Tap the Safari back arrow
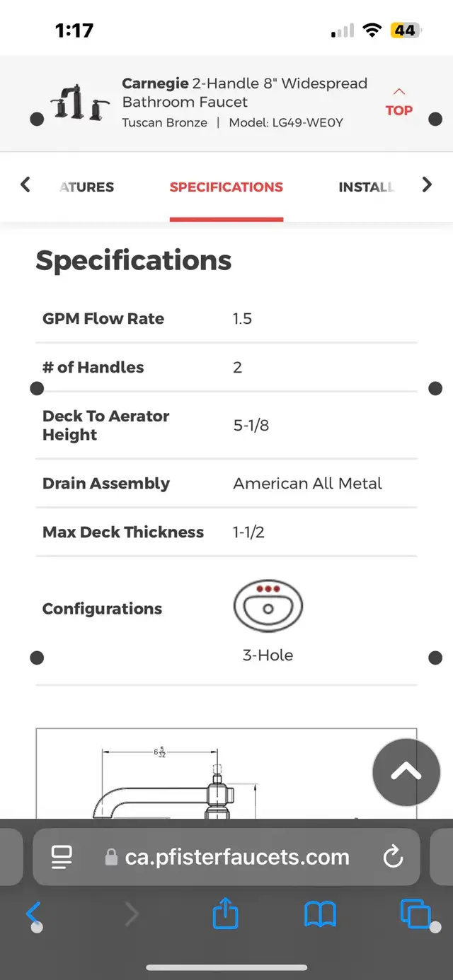This screenshot has width=453, height=980. point(33,914)
